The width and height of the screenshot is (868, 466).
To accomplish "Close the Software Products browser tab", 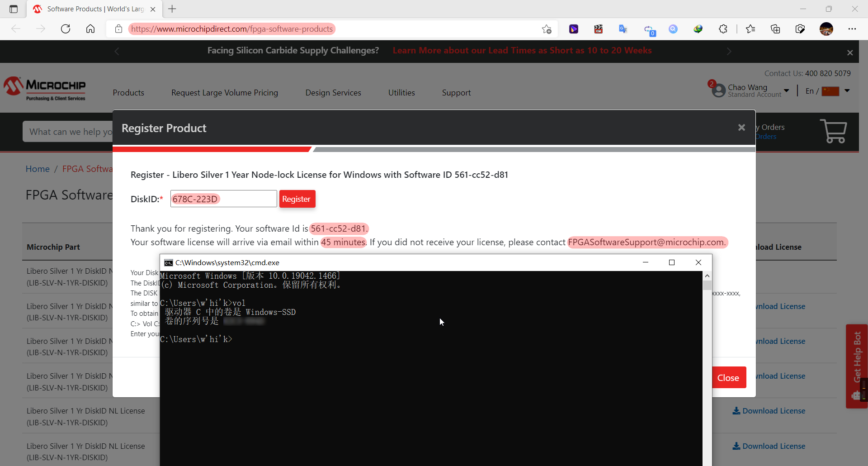I will (153, 9).
